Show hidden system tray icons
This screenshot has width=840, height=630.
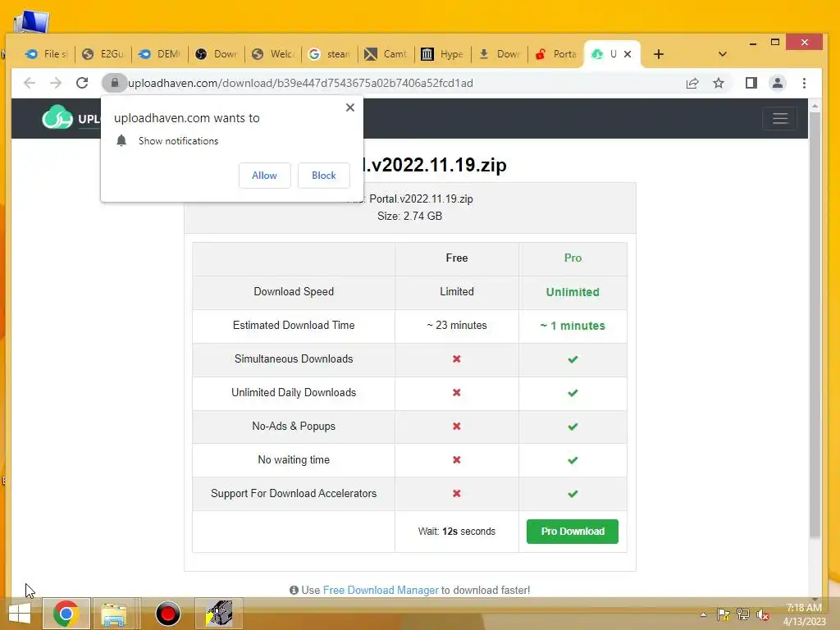coord(703,614)
